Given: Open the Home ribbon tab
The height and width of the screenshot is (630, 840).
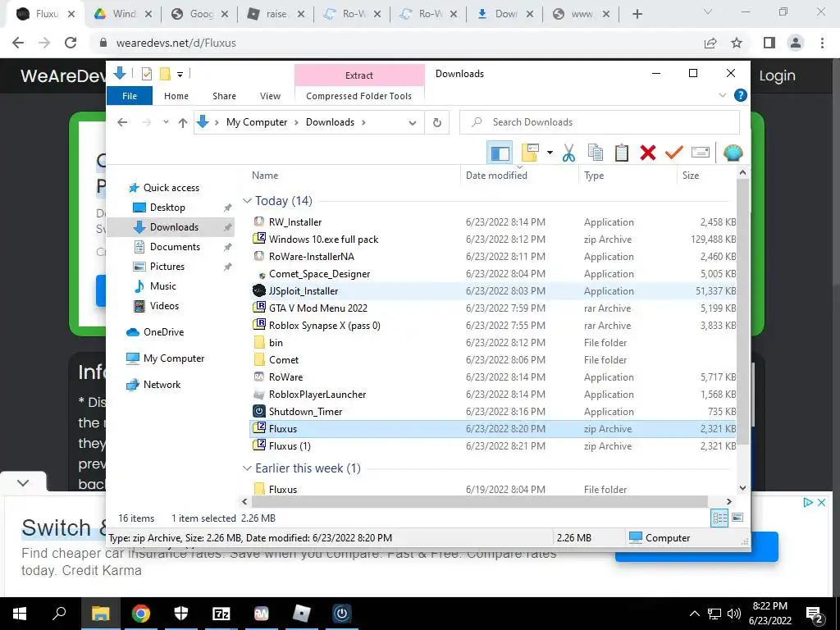Looking at the screenshot, I should tap(176, 96).
